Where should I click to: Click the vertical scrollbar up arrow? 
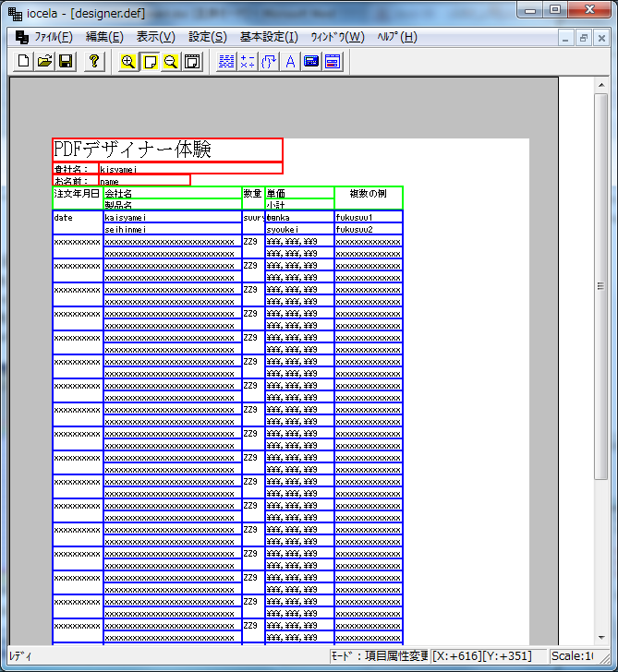[601, 85]
